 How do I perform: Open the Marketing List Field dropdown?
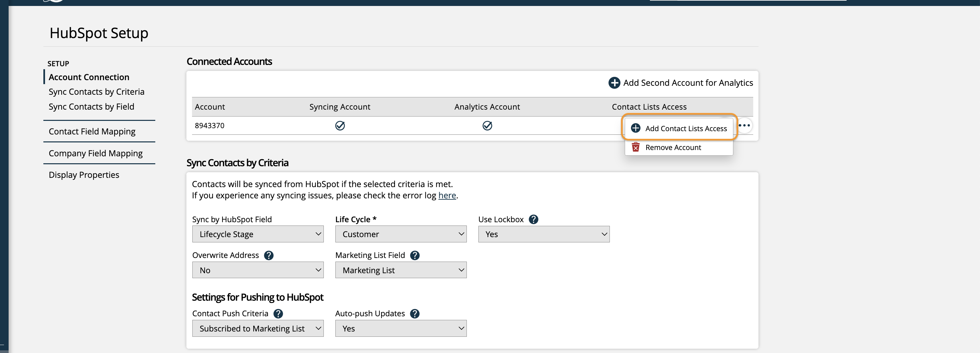click(x=401, y=270)
